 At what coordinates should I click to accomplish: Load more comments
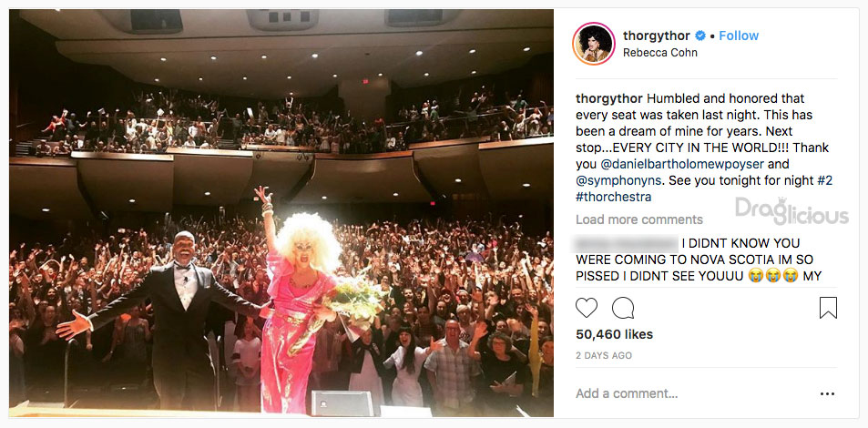point(639,219)
